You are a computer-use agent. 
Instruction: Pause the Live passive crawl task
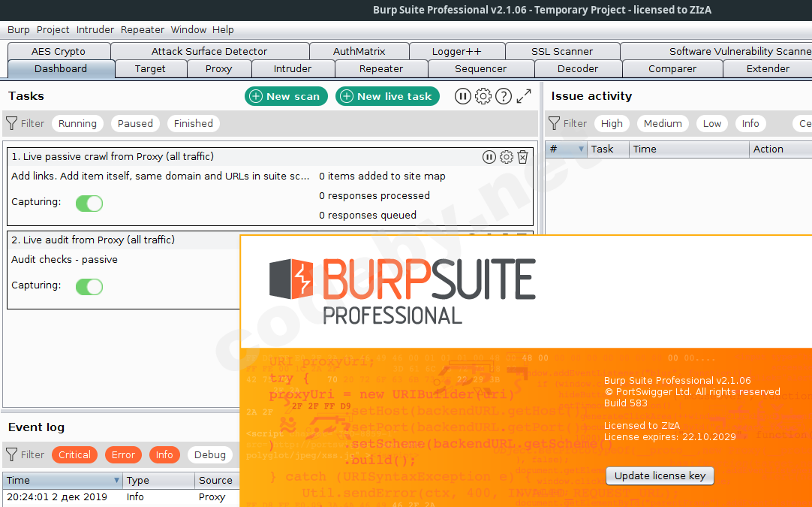tap(489, 157)
